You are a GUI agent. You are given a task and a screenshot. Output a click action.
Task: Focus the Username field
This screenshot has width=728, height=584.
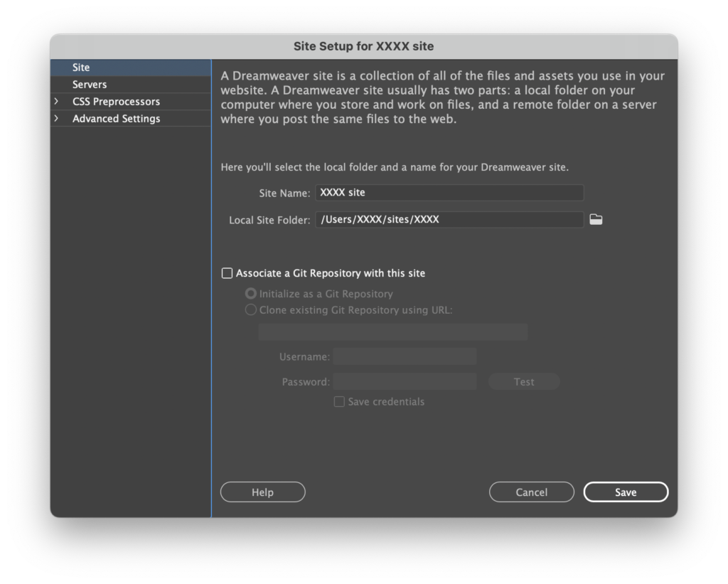click(x=405, y=356)
